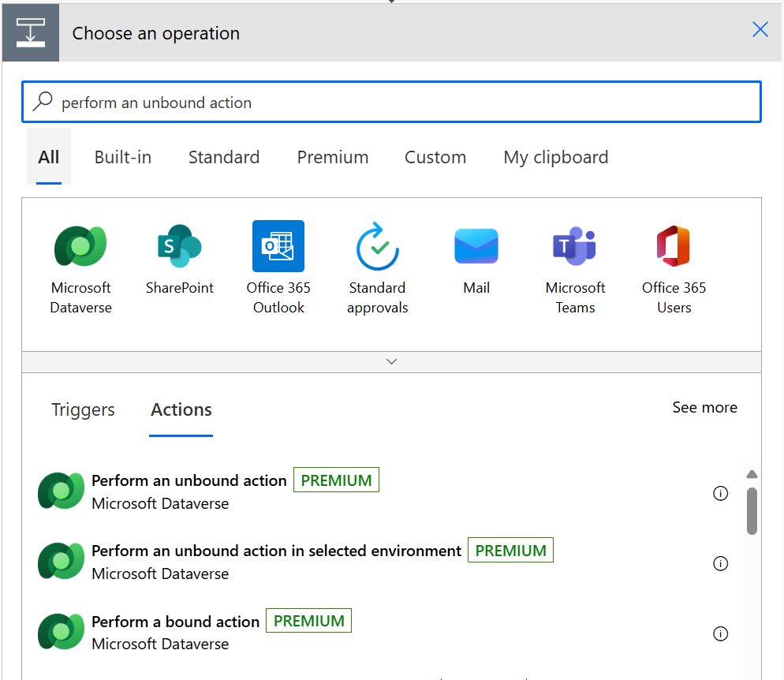Show info for Perform a bound action

[x=720, y=633]
